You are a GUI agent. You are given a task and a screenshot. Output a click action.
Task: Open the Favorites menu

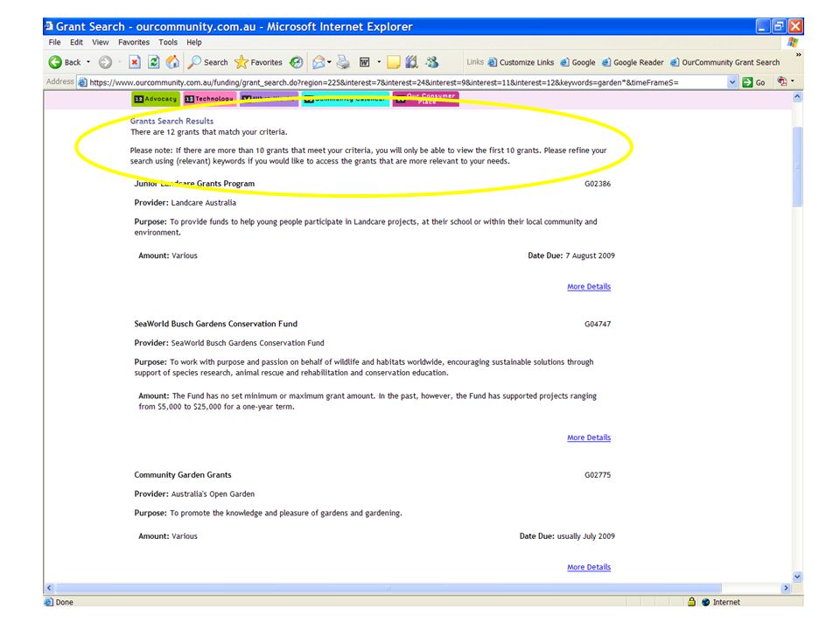click(134, 42)
